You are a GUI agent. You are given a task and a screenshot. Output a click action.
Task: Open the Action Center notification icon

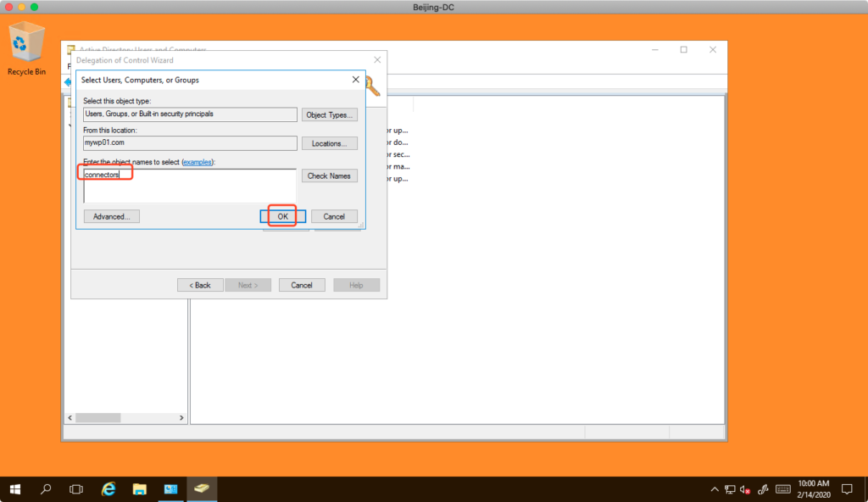click(846, 489)
